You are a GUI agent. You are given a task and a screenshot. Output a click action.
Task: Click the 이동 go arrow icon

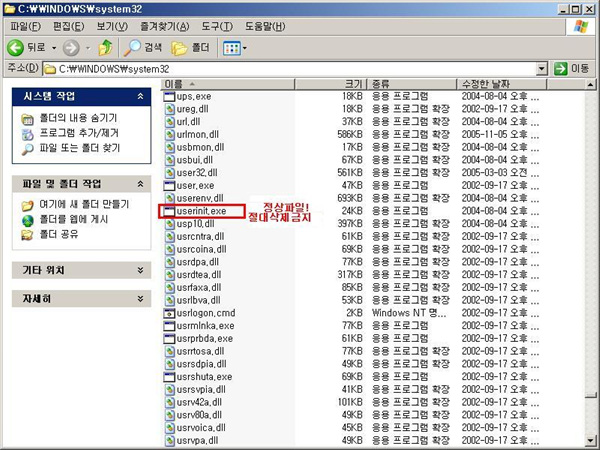pyautogui.click(x=561, y=69)
